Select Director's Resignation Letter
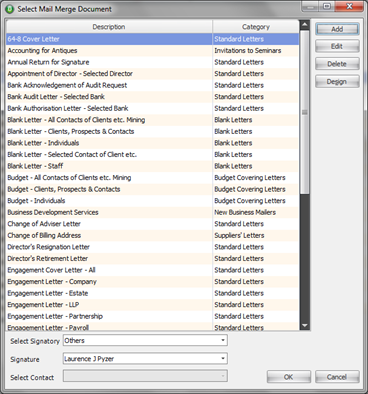This screenshot has height=394, width=368. click(152, 247)
